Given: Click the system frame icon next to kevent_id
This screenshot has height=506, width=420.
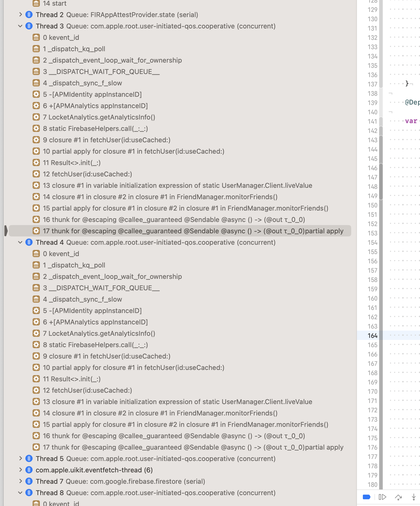Looking at the screenshot, I should point(36,37).
